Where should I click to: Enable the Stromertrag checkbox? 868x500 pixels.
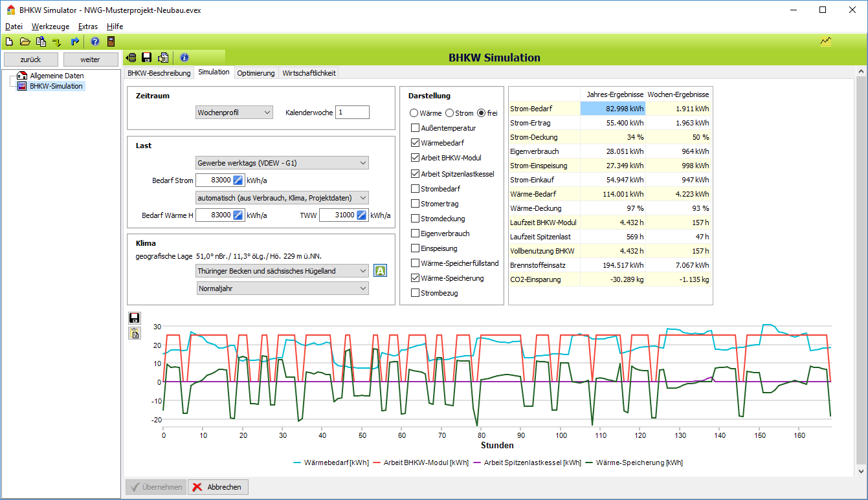415,204
